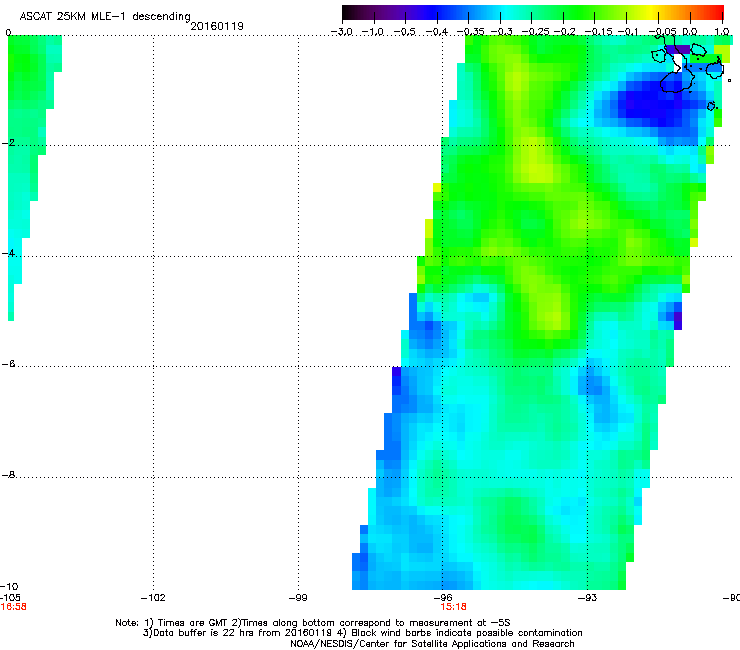Click longitude label -105 on bottom axis
The image size is (740, 650).
10,598
